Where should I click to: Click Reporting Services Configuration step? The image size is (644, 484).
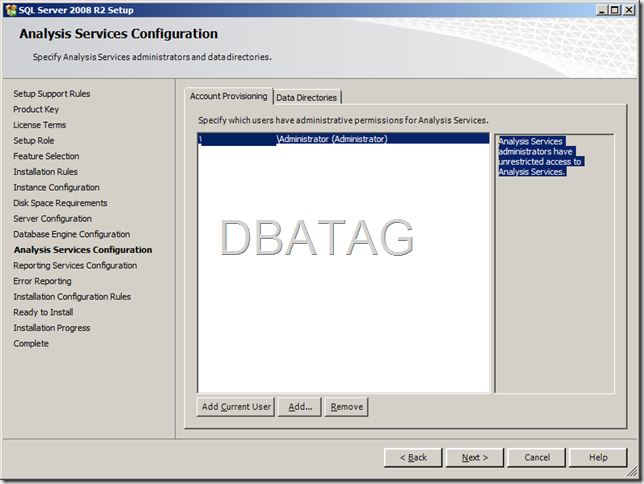tap(75, 265)
